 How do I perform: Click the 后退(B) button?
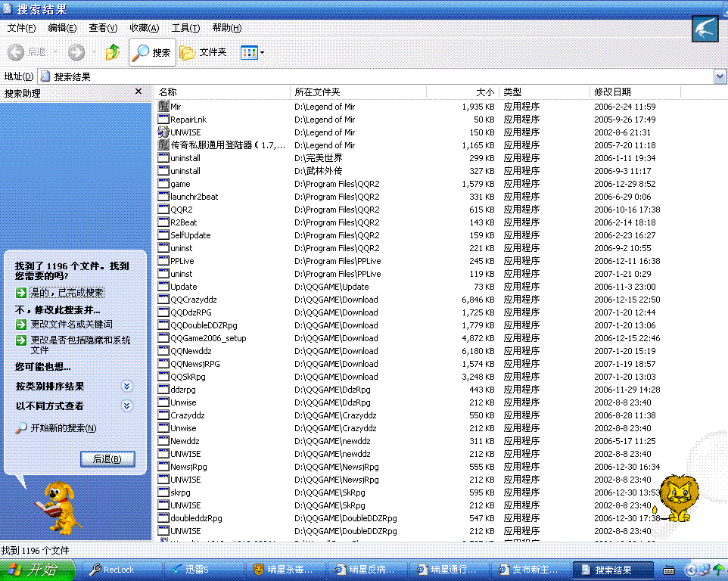(x=107, y=459)
